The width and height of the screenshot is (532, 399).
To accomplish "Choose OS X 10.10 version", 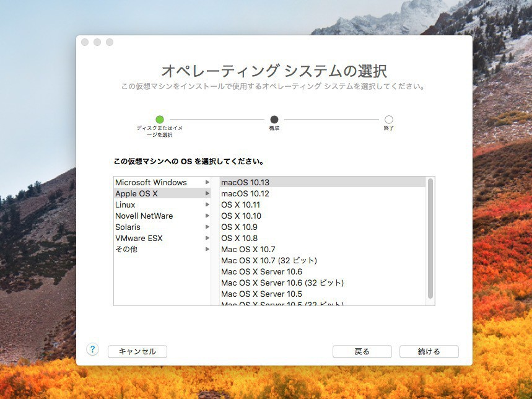I will (322, 216).
